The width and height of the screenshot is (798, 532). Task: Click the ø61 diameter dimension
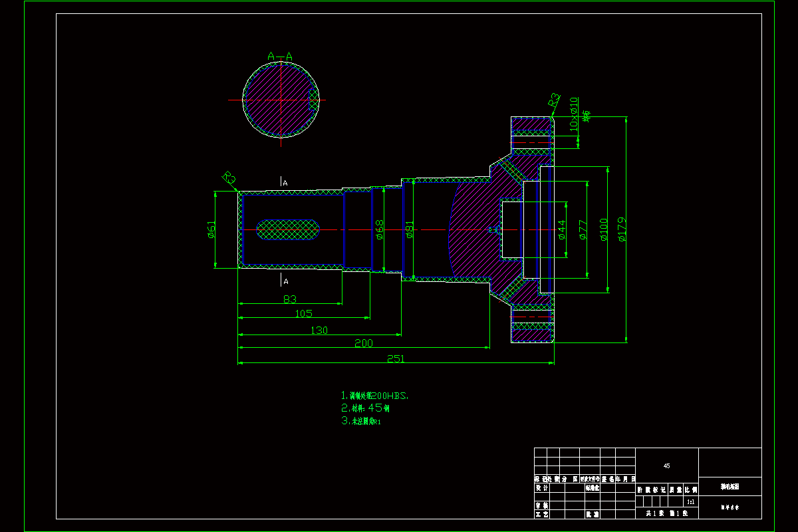pos(211,229)
